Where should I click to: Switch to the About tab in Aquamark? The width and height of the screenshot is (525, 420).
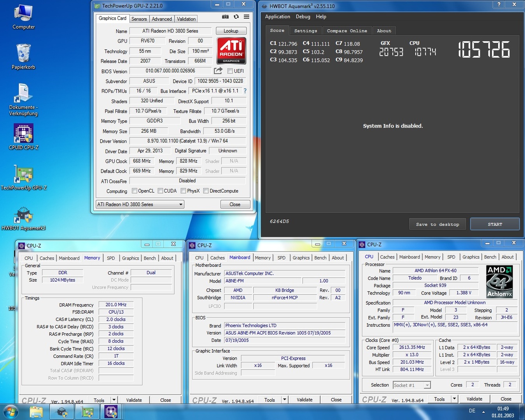384,31
